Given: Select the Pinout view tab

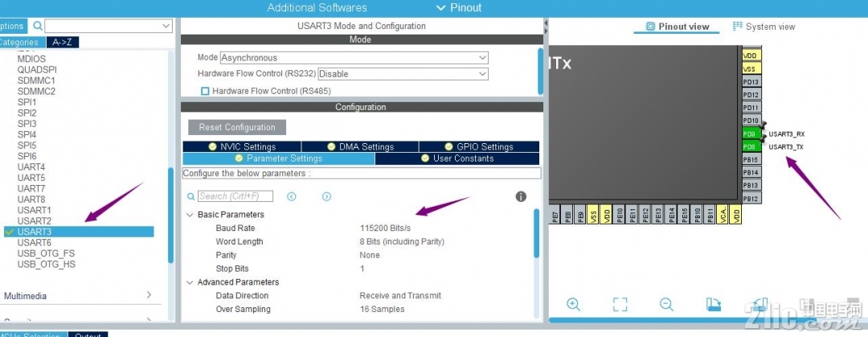Looking at the screenshot, I should (677, 27).
